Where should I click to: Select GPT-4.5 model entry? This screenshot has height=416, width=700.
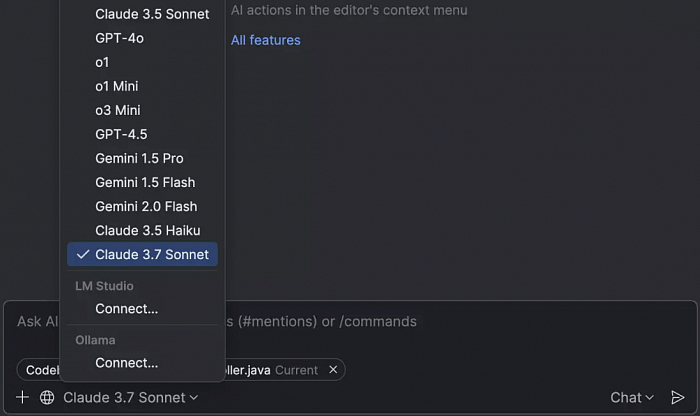tap(142, 134)
